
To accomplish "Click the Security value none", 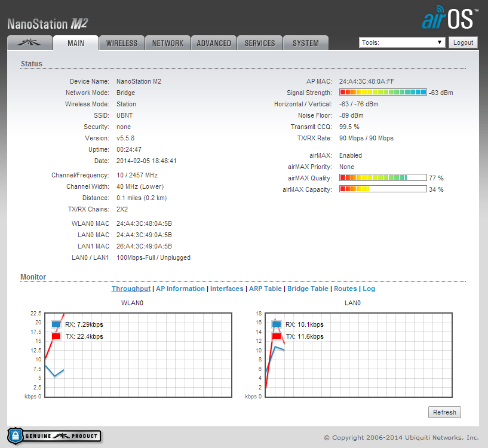I will pos(124,127).
